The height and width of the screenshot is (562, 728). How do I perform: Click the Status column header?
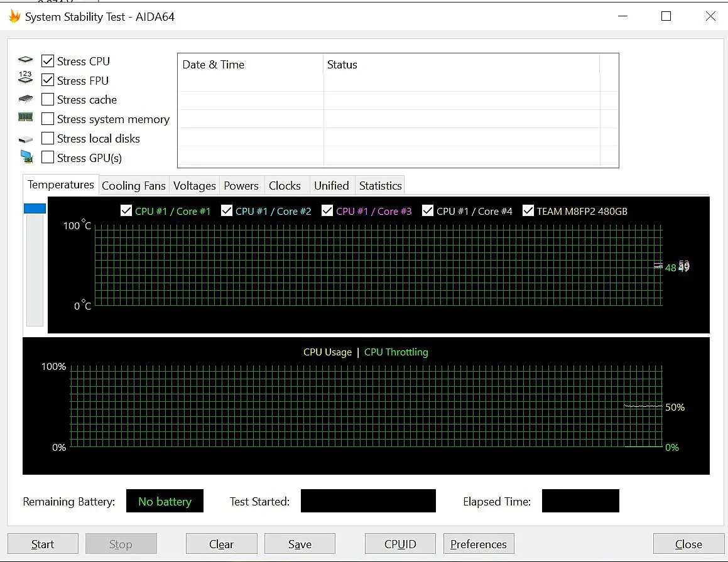click(x=461, y=65)
